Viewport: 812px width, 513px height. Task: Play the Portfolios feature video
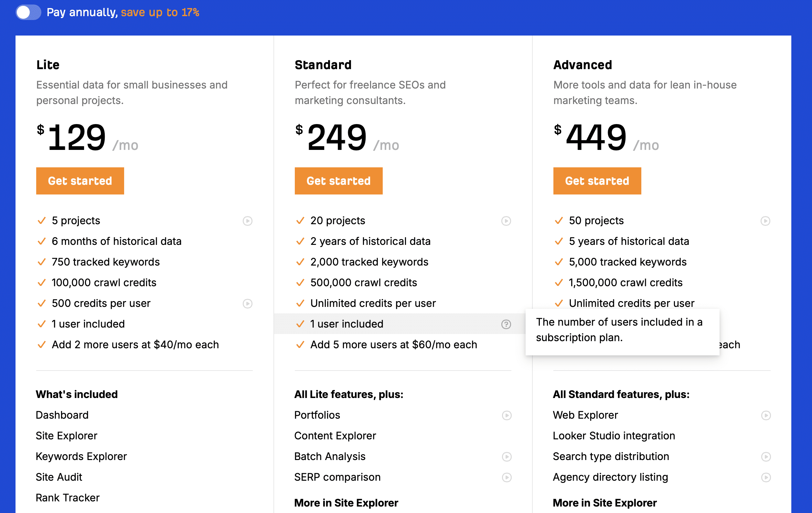[507, 415]
